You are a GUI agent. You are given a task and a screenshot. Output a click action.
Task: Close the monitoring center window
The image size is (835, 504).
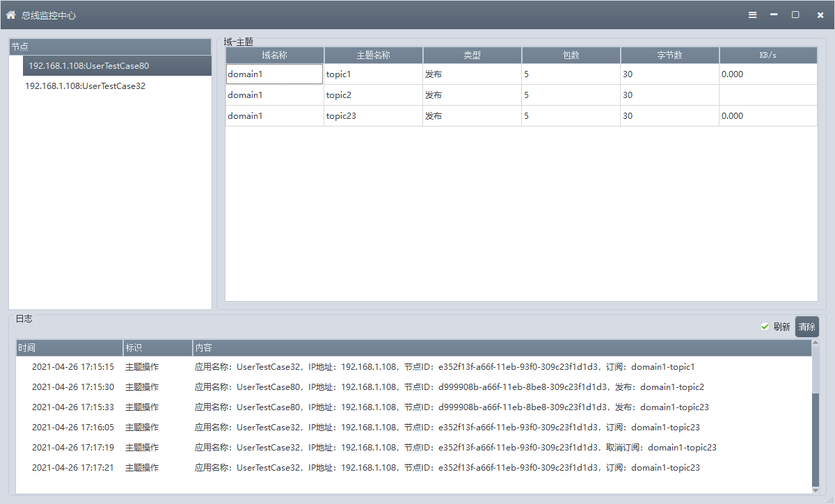(820, 15)
